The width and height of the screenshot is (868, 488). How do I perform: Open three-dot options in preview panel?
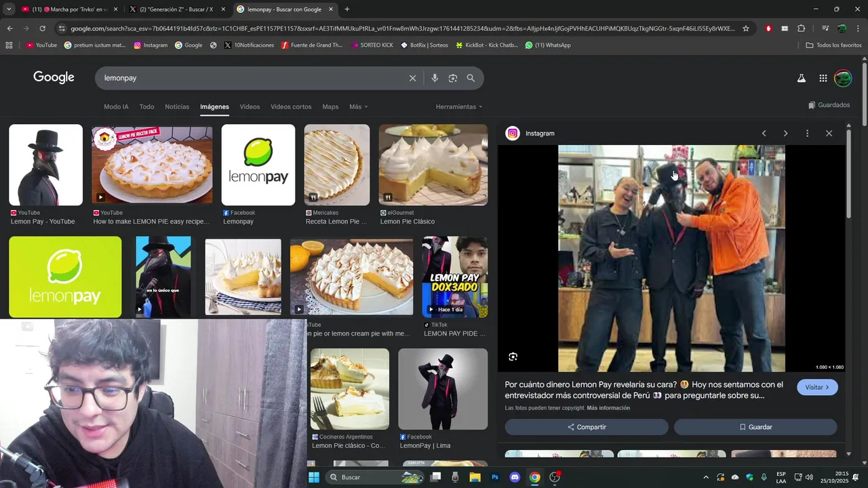click(807, 134)
